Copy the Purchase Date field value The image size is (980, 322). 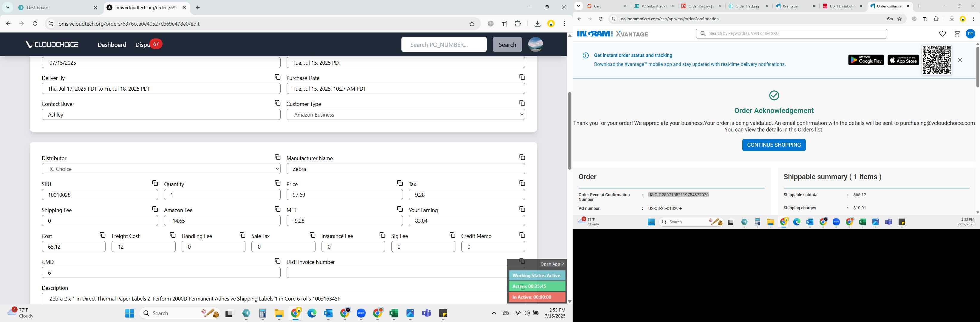click(x=522, y=77)
